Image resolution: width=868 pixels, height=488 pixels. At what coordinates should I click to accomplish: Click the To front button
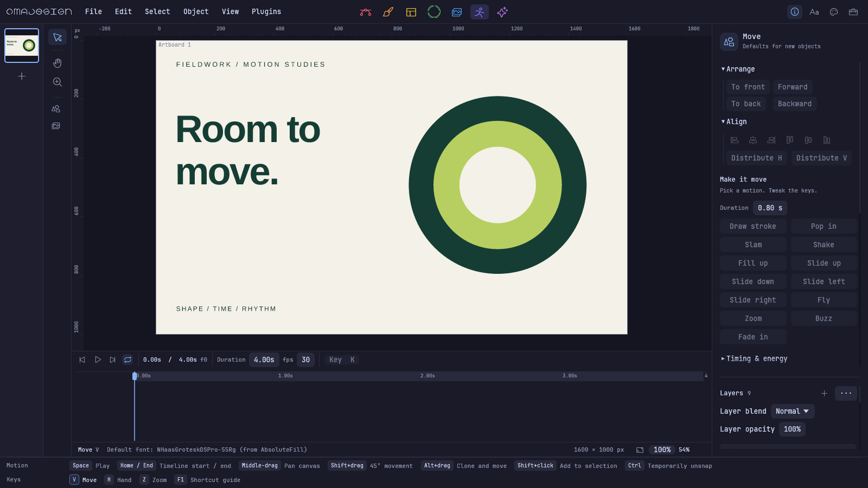click(x=748, y=87)
